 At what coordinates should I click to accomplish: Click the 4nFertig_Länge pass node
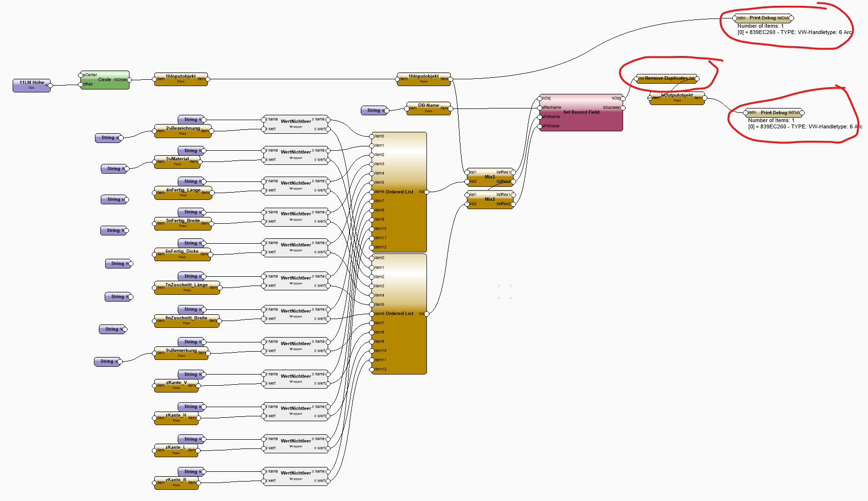pos(183,193)
